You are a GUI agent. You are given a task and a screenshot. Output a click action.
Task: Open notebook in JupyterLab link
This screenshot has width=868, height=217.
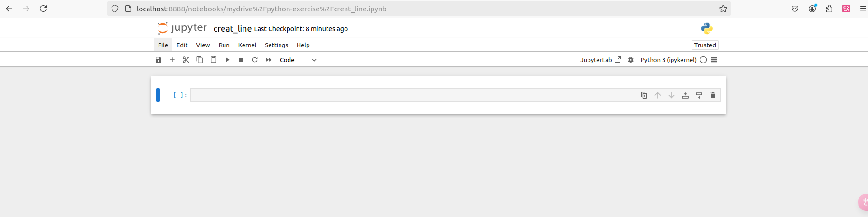coord(600,60)
